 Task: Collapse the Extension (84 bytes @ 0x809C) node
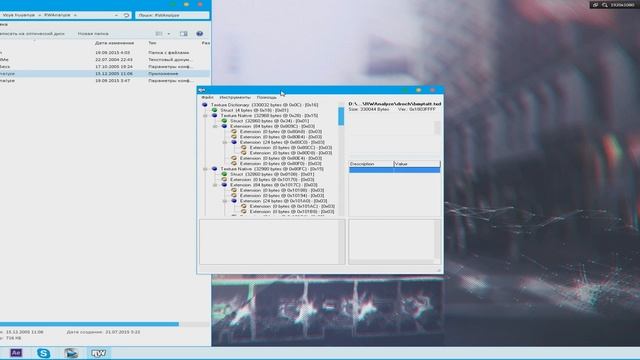(215, 126)
